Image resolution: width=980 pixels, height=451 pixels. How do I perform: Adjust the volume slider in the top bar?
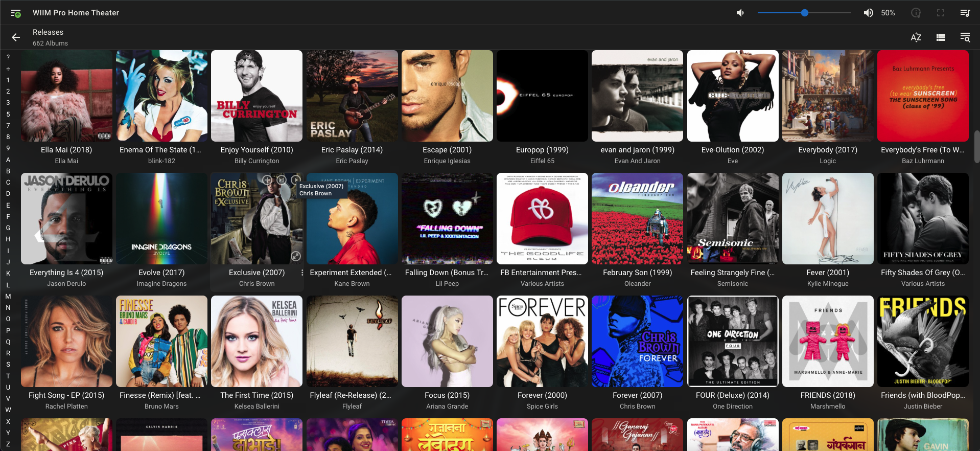pyautogui.click(x=804, y=13)
